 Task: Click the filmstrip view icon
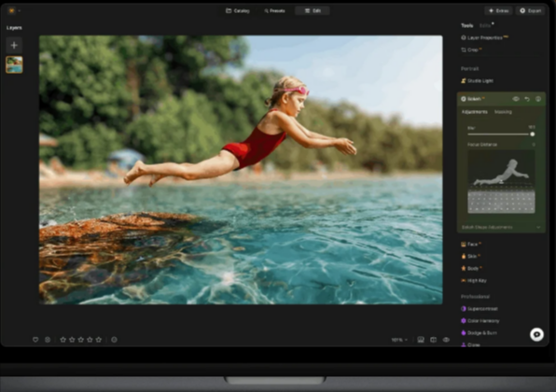click(x=421, y=340)
